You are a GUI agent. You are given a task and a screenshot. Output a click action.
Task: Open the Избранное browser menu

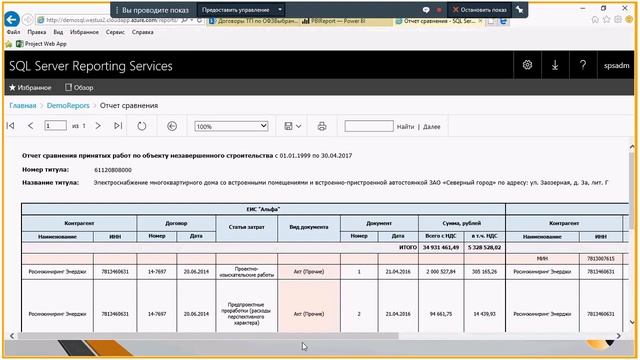point(84,32)
